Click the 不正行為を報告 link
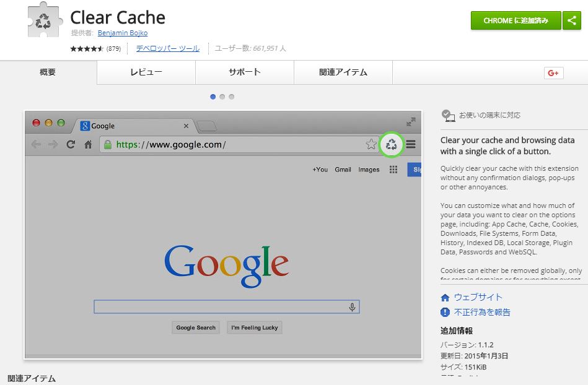588x385 pixels. click(x=482, y=312)
